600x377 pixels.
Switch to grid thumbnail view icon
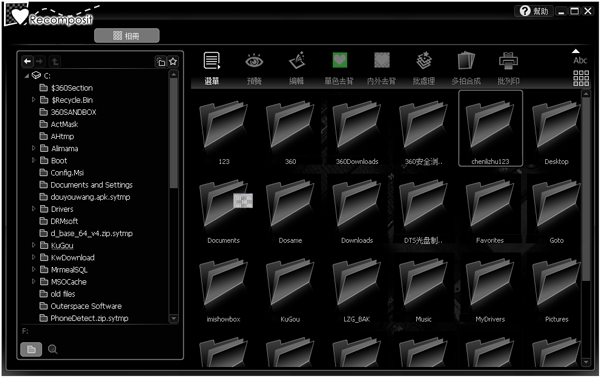581,78
